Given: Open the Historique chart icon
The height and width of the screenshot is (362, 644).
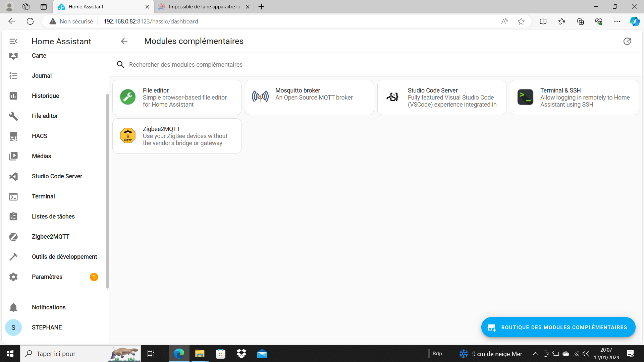Looking at the screenshot, I should pyautogui.click(x=13, y=96).
